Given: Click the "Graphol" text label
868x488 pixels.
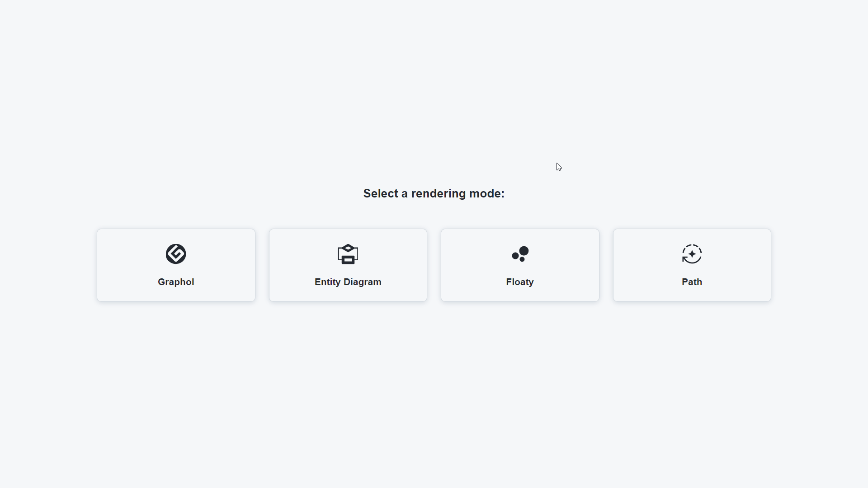Looking at the screenshot, I should point(176,282).
